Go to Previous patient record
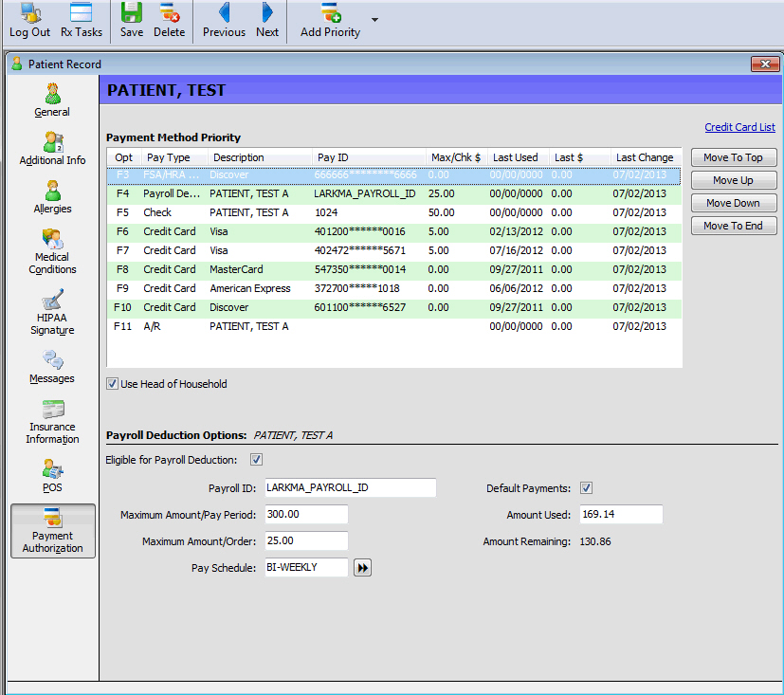 click(224, 20)
